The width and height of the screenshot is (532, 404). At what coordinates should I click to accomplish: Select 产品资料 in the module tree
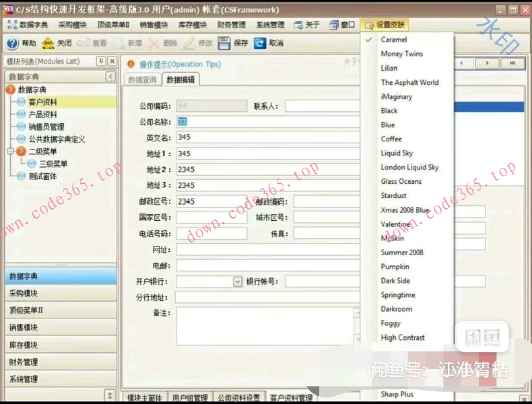[42, 114]
